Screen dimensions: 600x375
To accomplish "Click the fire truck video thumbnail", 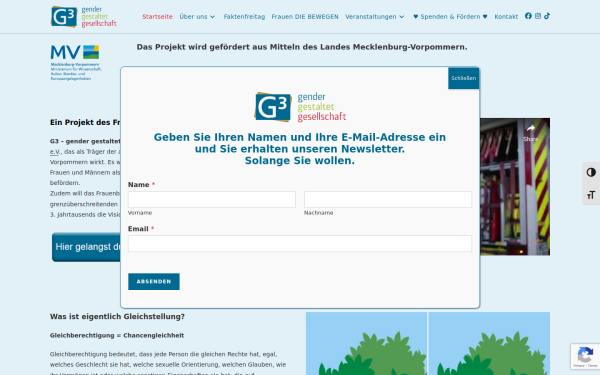I will pos(515,187).
